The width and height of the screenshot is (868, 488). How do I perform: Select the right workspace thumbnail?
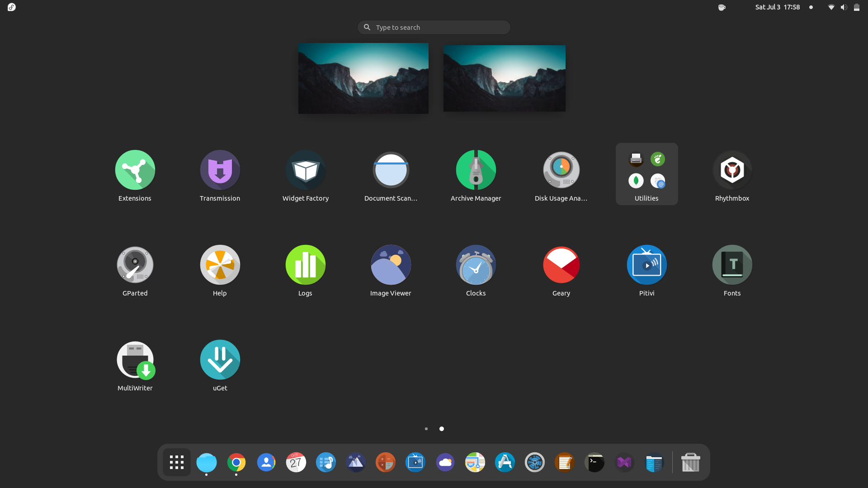click(505, 78)
